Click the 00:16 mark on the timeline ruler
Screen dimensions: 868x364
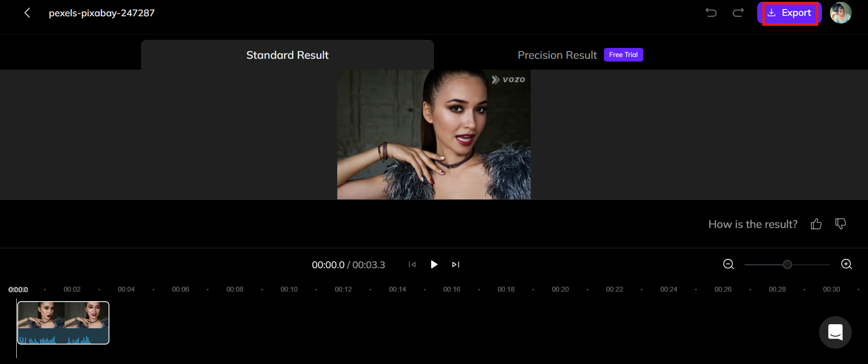(452, 289)
